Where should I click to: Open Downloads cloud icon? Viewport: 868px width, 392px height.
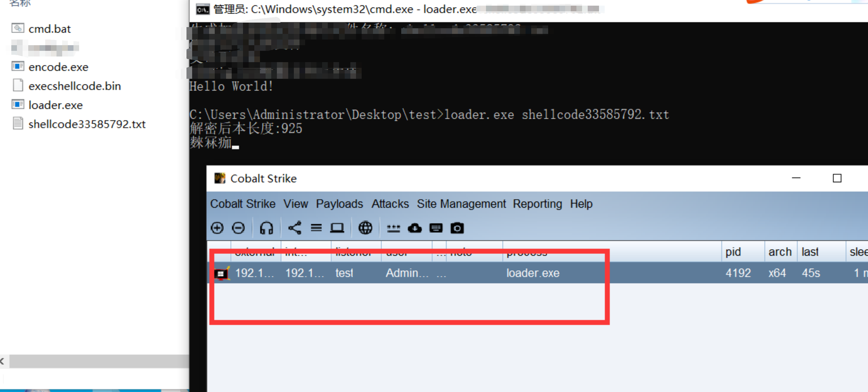pyautogui.click(x=415, y=228)
